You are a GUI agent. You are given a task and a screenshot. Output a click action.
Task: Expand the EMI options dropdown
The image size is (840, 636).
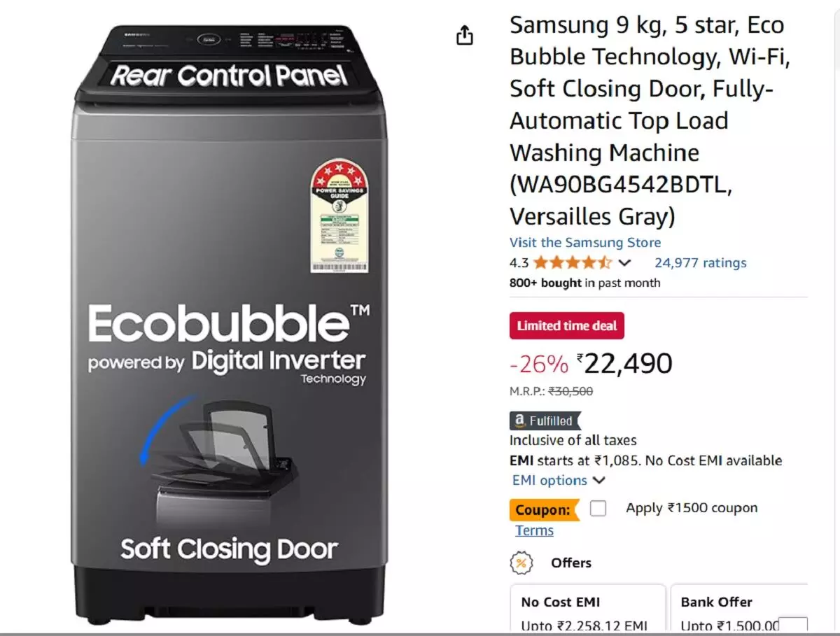pyautogui.click(x=559, y=480)
